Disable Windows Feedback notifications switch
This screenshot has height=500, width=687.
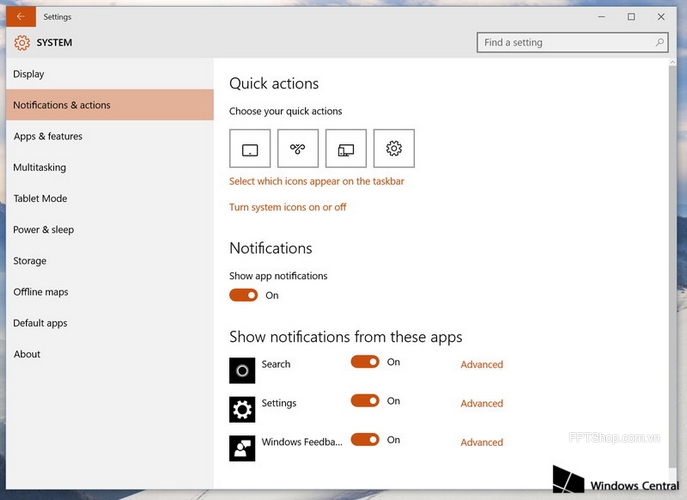click(365, 440)
